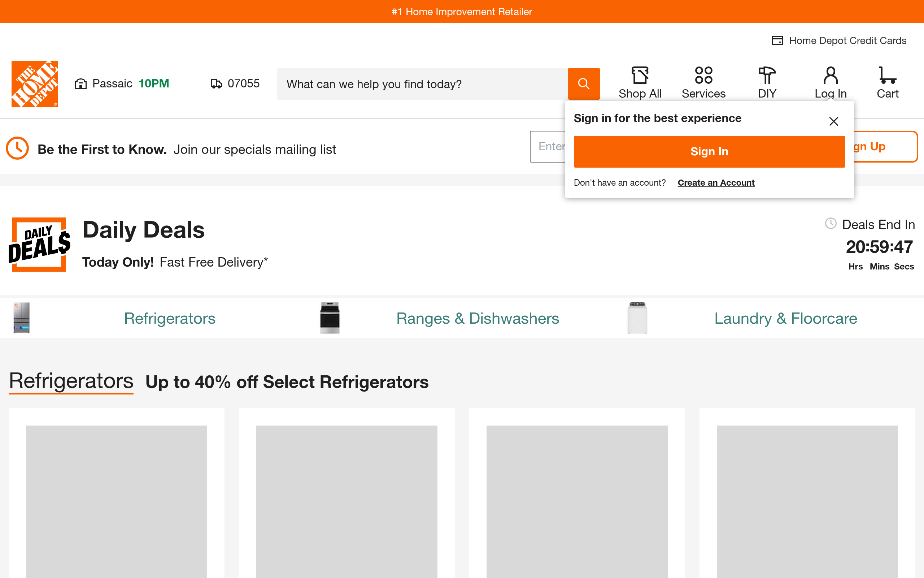This screenshot has height=578, width=924.
Task: Click the Cart label
Action: 888,94
